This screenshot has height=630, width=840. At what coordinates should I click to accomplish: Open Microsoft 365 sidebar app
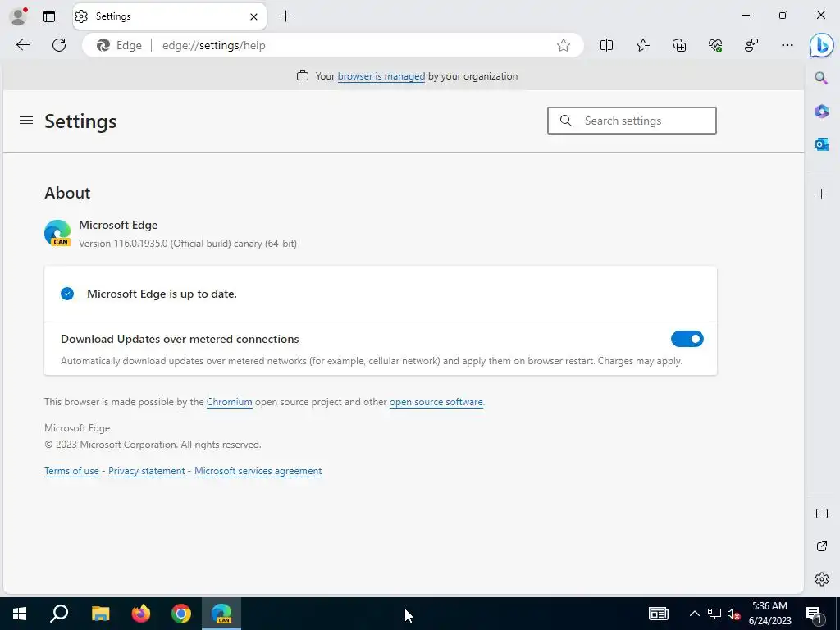(821, 112)
